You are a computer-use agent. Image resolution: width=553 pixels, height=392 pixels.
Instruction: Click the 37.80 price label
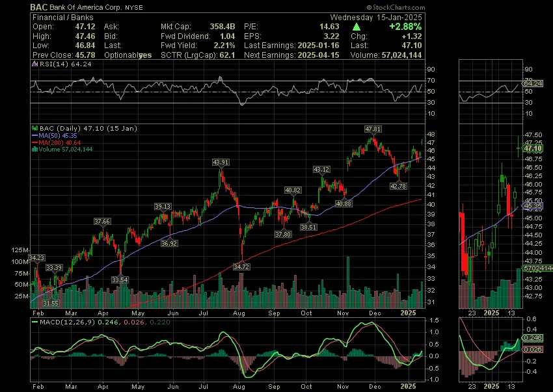click(283, 234)
